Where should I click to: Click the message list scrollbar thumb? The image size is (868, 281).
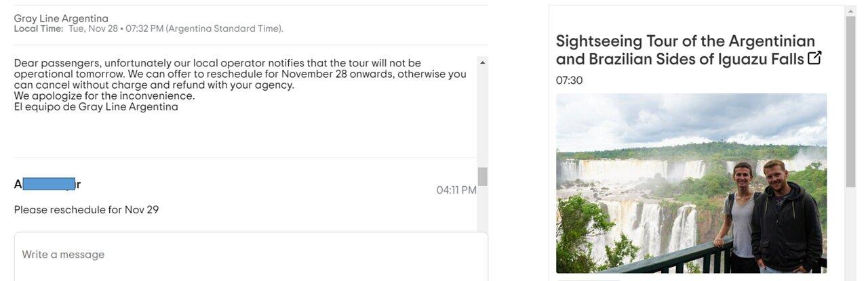click(x=482, y=177)
